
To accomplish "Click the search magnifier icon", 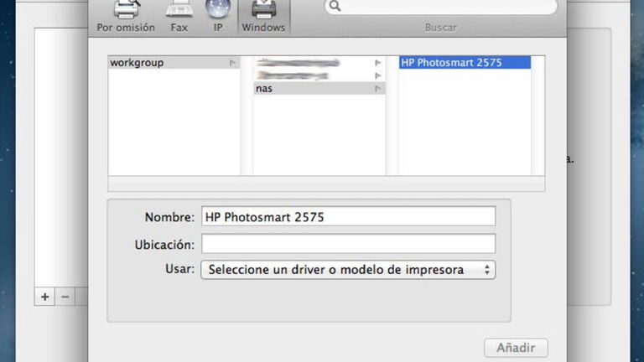I will [x=335, y=6].
